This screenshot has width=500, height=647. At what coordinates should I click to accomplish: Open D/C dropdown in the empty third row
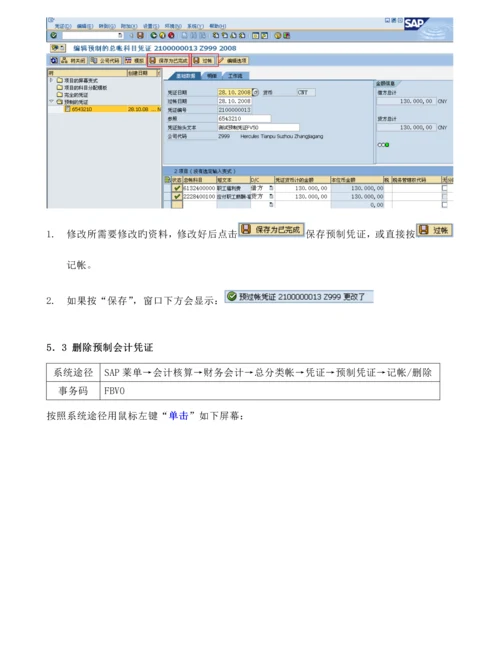(271, 205)
